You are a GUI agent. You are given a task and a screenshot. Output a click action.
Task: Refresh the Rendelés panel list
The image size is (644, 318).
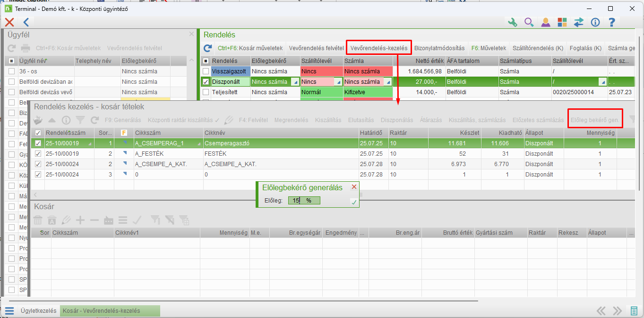(207, 48)
